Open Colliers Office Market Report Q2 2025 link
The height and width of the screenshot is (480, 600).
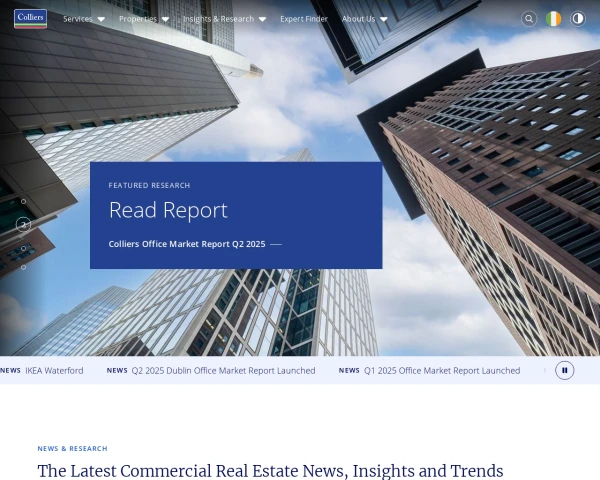[195, 244]
